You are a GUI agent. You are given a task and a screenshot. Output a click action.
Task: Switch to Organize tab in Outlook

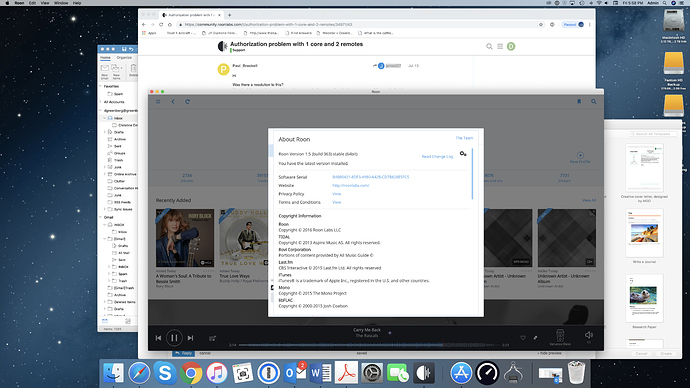coord(124,58)
